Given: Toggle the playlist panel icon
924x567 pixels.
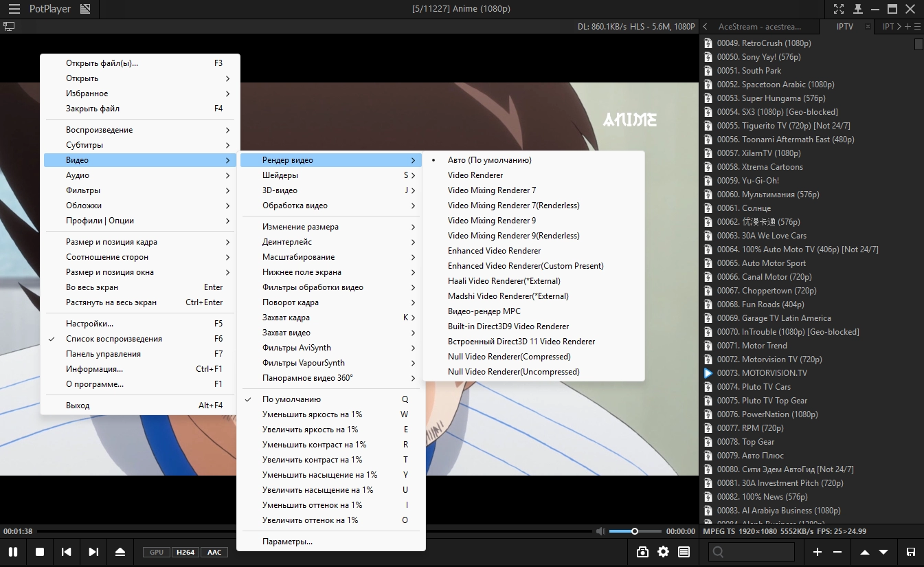Looking at the screenshot, I should [x=684, y=552].
